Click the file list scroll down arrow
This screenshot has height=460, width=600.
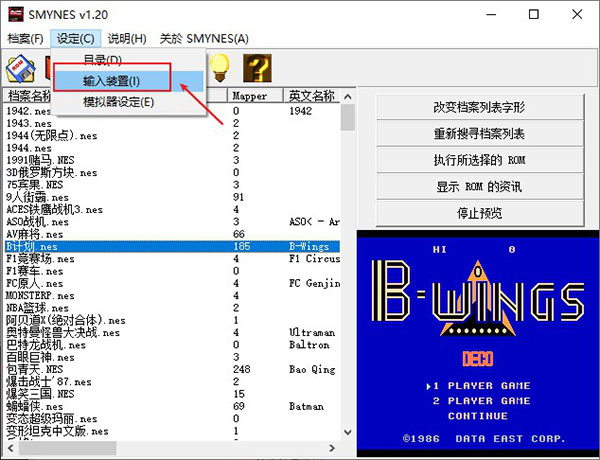click(x=347, y=432)
